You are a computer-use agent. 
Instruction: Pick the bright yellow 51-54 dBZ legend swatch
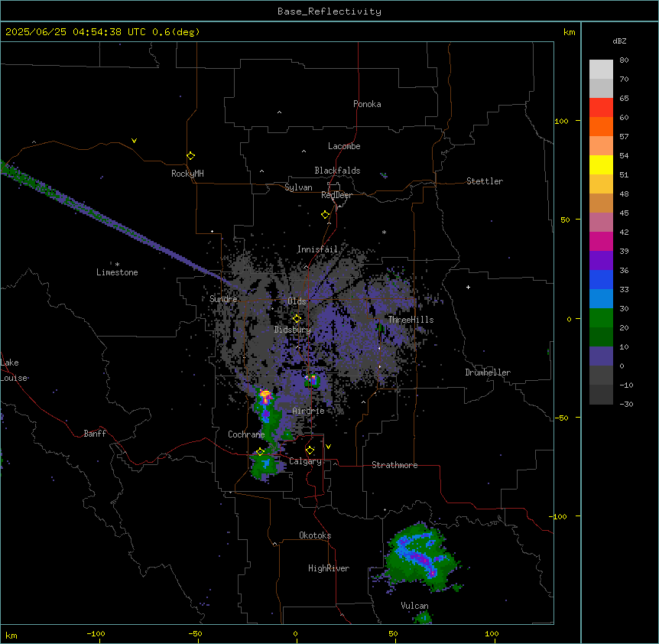(x=601, y=164)
